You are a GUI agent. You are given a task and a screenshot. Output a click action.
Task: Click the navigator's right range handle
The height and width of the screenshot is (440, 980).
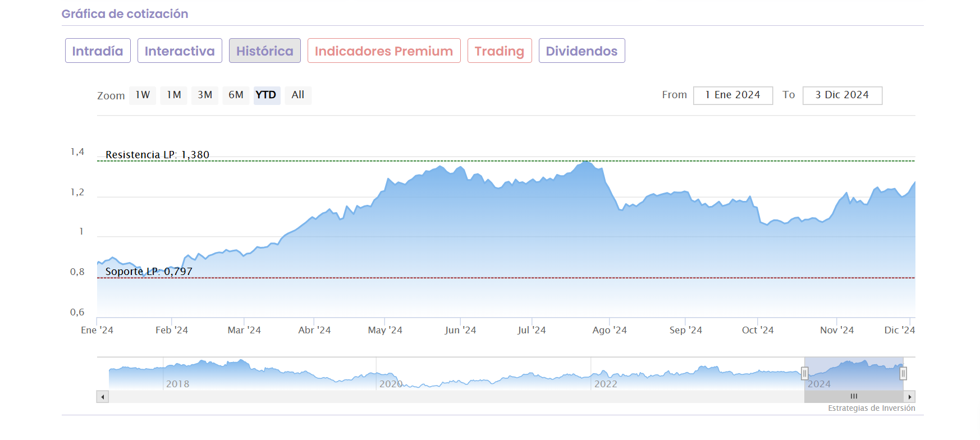(903, 373)
